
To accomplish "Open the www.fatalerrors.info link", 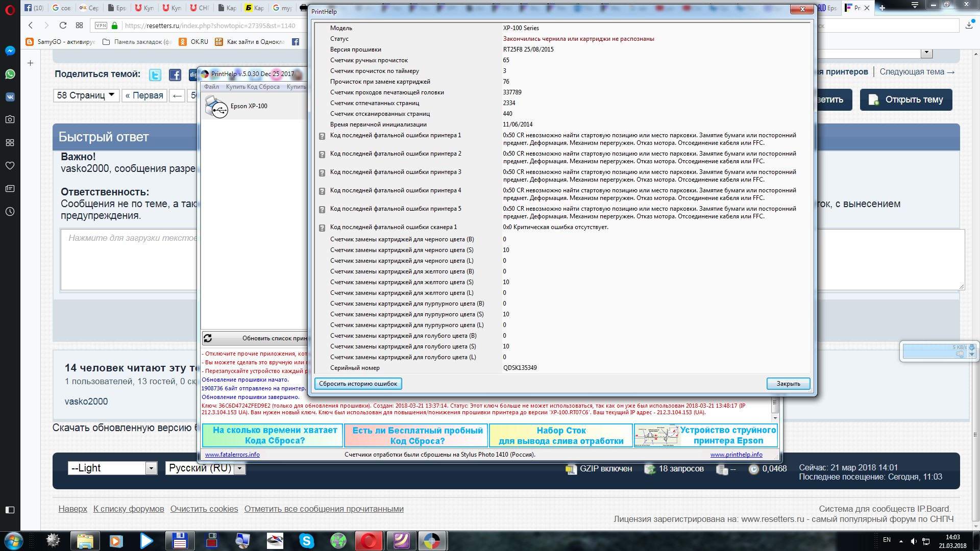I will click(x=232, y=455).
